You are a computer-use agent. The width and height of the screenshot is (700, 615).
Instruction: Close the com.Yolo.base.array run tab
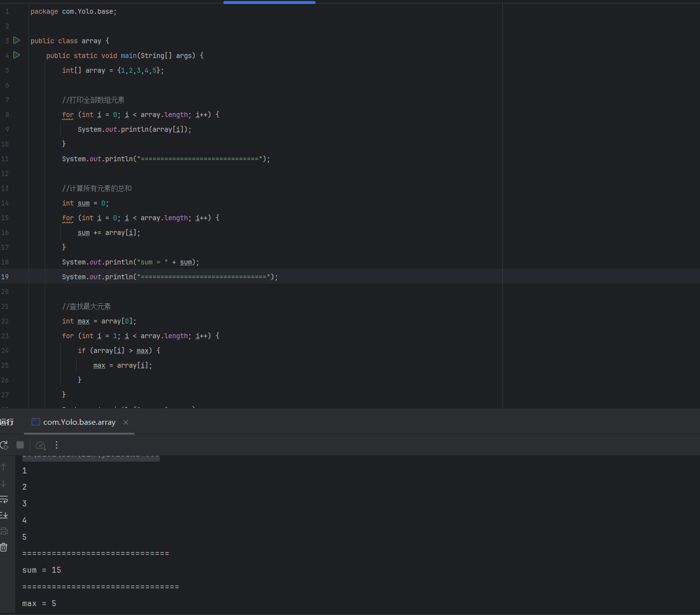[126, 422]
